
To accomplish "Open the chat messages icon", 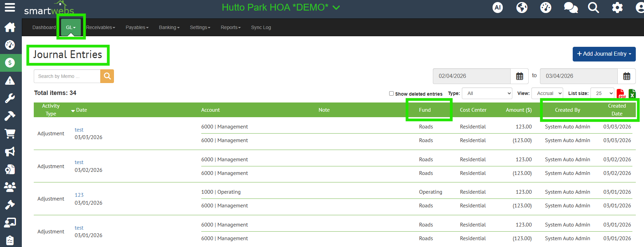I will click(571, 8).
